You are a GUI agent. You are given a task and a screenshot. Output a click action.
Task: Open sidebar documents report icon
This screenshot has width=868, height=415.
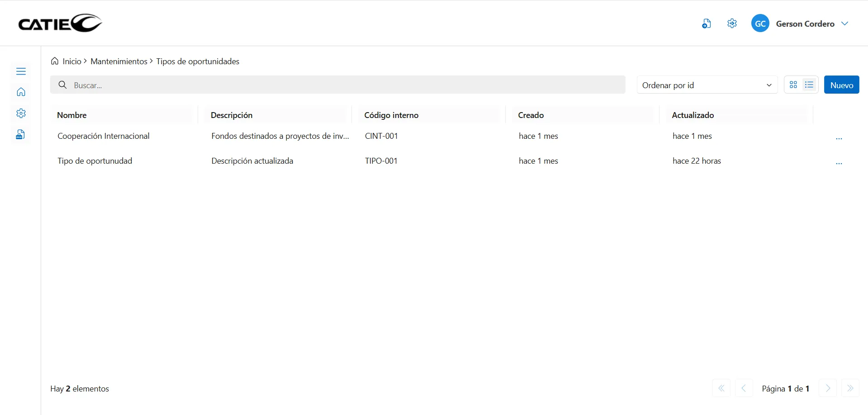[21, 135]
